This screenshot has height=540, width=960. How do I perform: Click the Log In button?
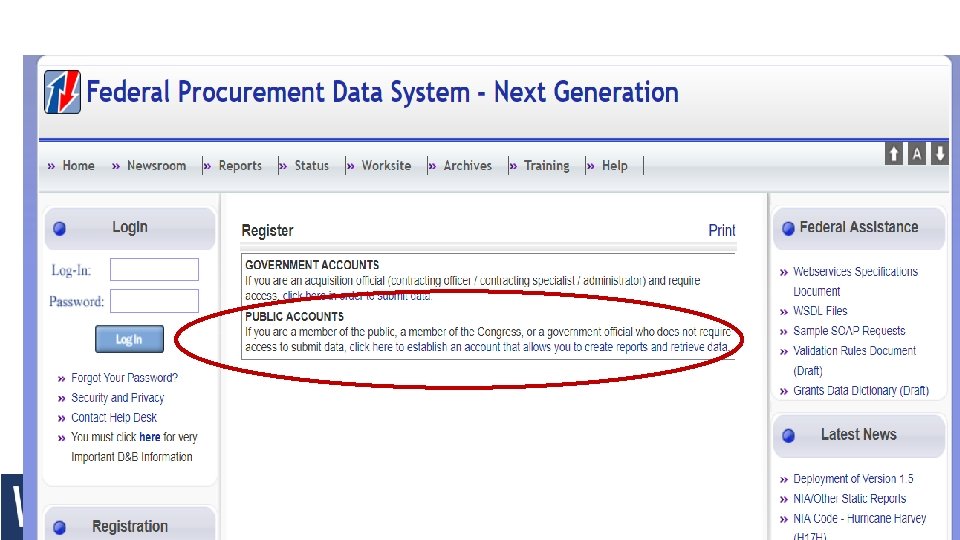129,339
